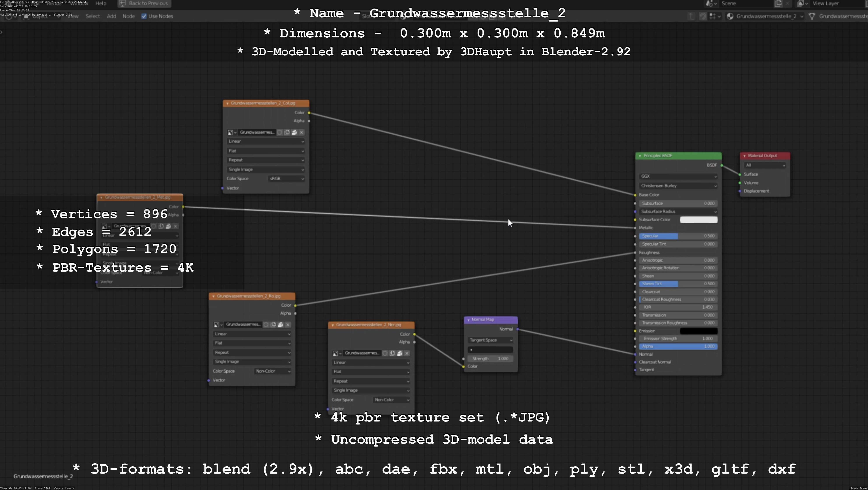868x490 pixels.
Task: Collapse Grundwassermessstellen_2_Col.jpg node triangle
Action: tap(227, 103)
